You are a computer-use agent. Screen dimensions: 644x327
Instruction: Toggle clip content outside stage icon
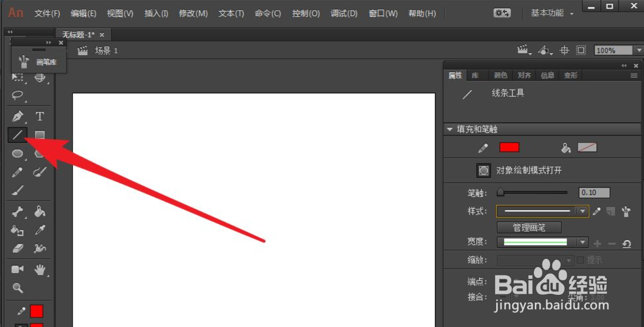pos(581,50)
